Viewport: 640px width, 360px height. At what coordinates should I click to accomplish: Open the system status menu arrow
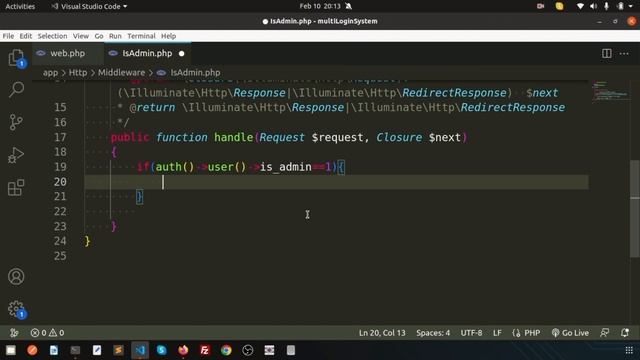tap(630, 6)
